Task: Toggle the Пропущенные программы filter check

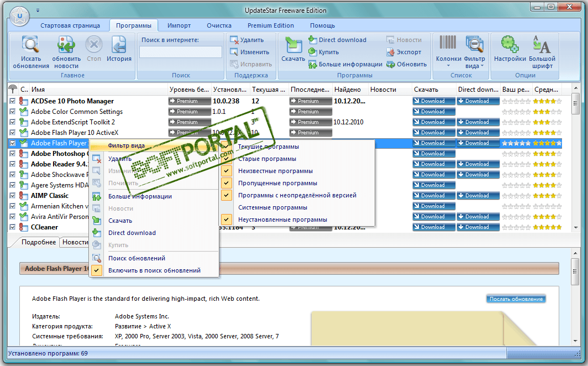Action: pyautogui.click(x=227, y=183)
